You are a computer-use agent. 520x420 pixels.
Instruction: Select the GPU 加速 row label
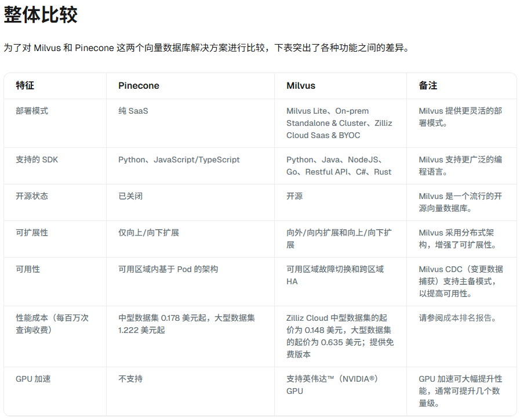coord(33,379)
